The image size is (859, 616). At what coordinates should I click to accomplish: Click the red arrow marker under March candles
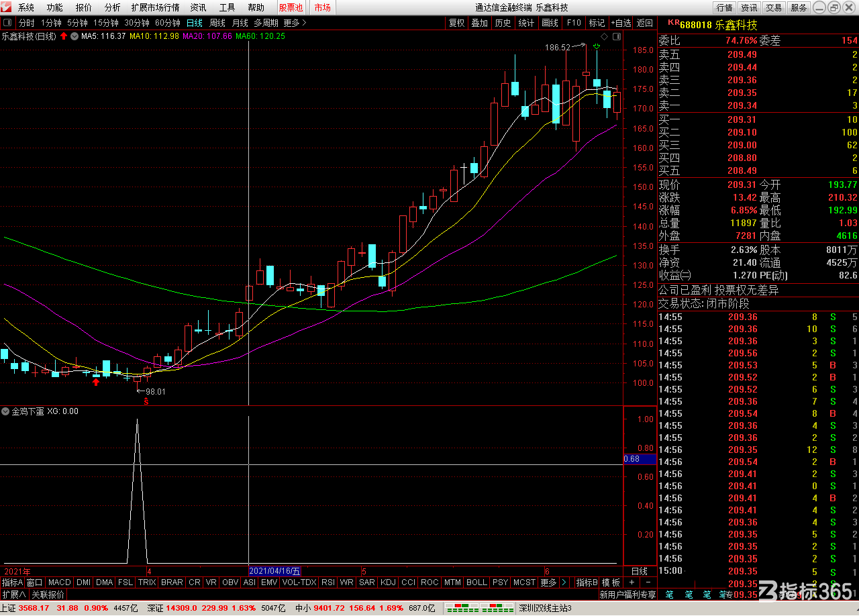[96, 382]
